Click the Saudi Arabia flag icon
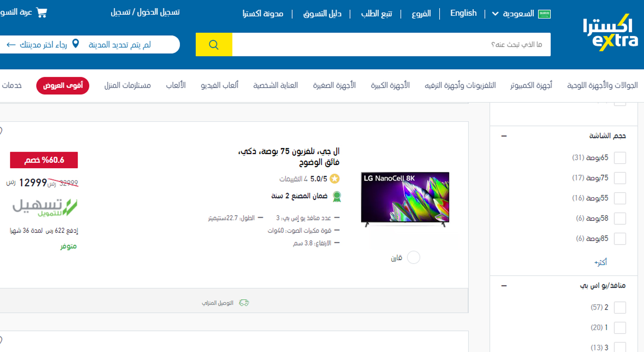The image size is (644, 352). pos(545,14)
